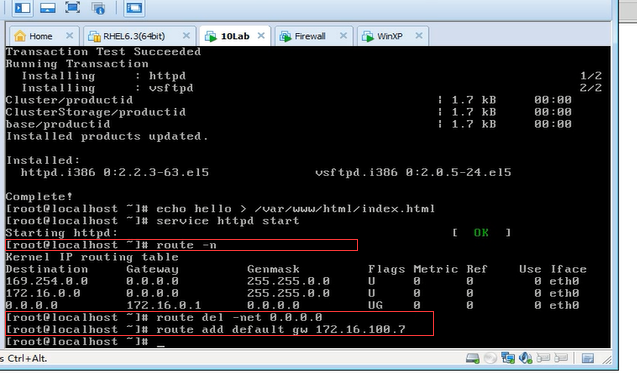Click the window resize grip corner

click(x=607, y=359)
